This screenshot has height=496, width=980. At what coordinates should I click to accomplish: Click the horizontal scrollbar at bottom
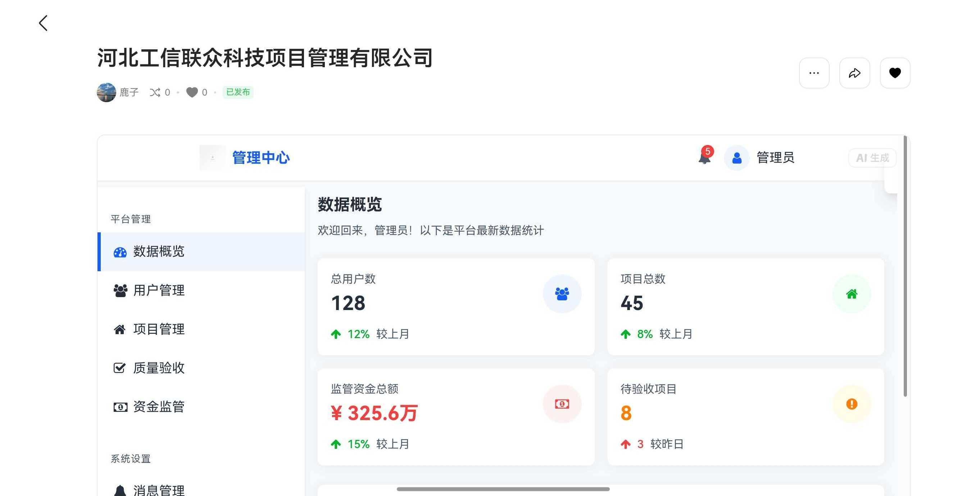503,489
